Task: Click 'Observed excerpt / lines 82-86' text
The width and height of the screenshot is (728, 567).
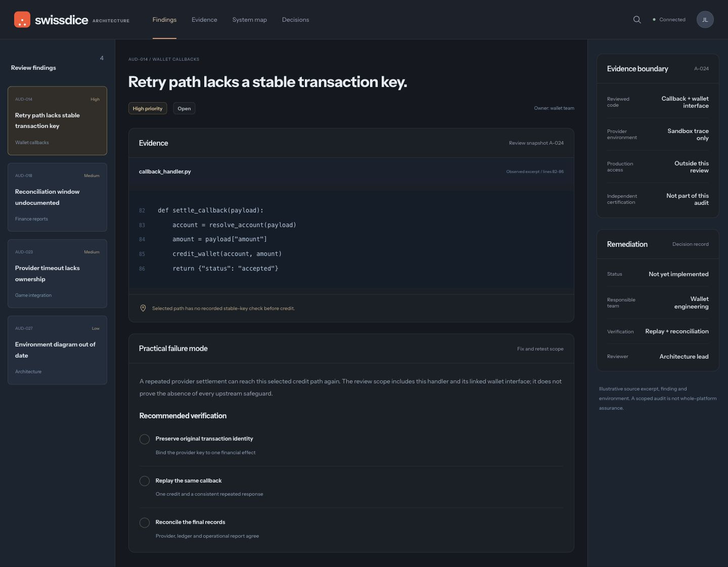Action: click(x=535, y=171)
